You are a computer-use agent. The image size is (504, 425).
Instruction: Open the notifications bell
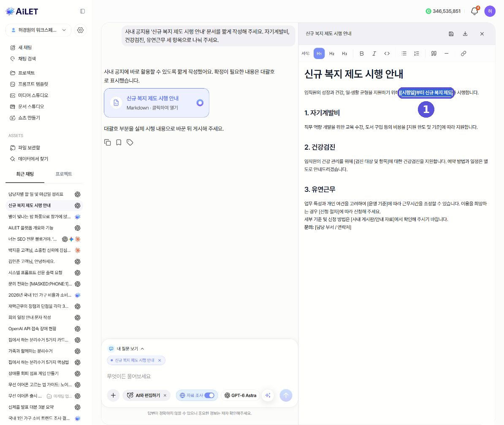(x=474, y=11)
